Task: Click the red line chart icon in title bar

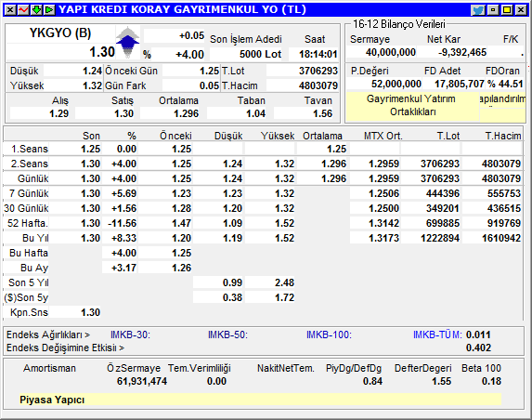Action: click(x=23, y=10)
